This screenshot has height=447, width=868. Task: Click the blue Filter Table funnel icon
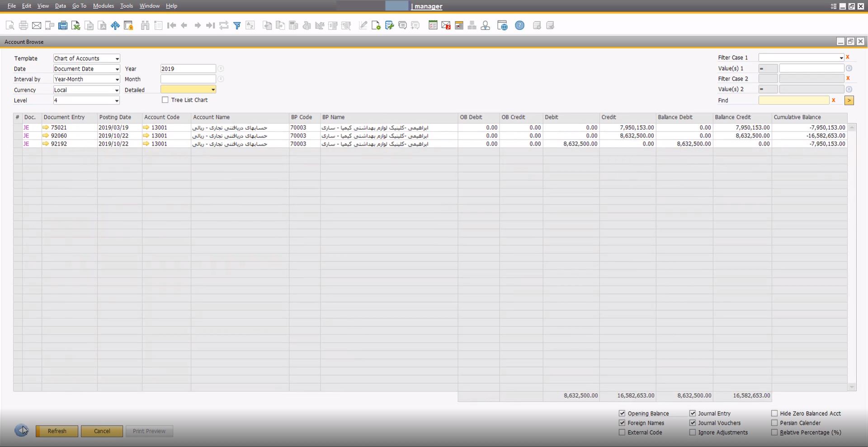(x=237, y=25)
